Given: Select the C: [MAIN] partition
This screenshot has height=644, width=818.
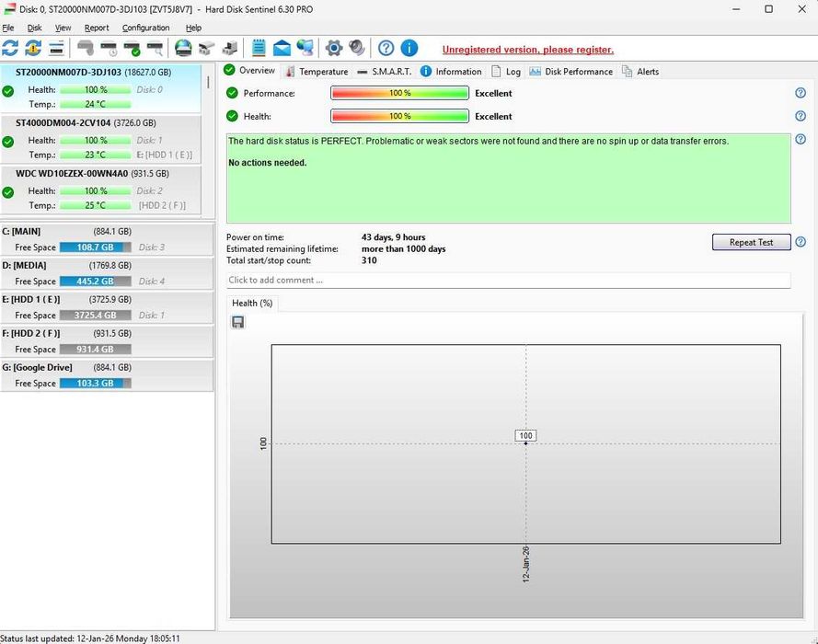Looking at the screenshot, I should [107, 239].
